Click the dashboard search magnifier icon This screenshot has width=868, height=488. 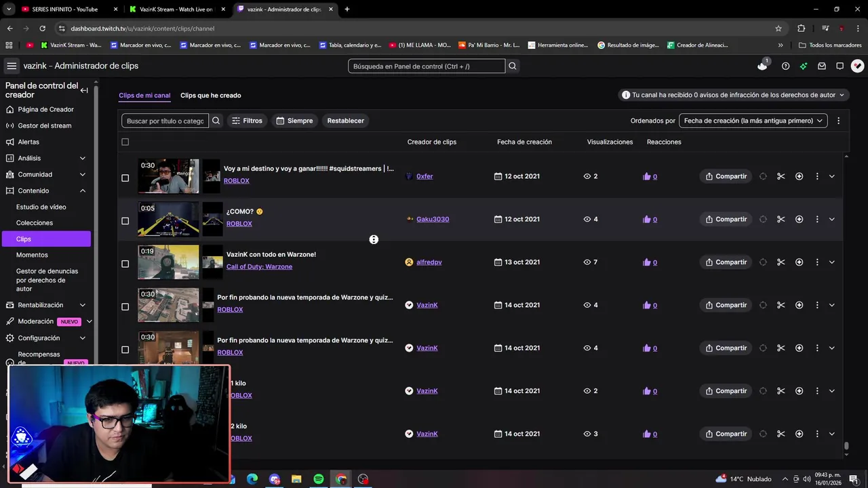click(x=513, y=66)
